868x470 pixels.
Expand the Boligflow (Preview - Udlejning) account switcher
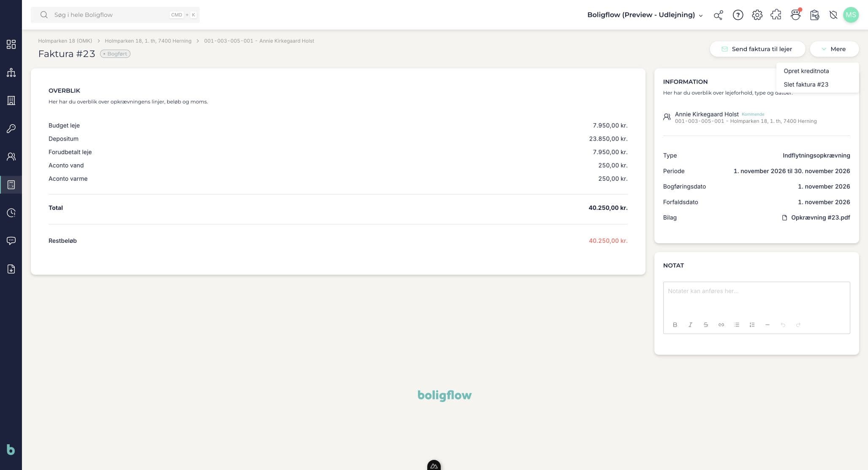pos(645,15)
